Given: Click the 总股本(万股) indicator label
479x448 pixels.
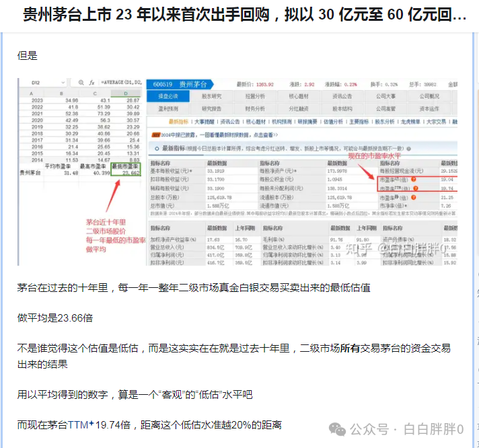Looking at the screenshot, I should [x=164, y=198].
